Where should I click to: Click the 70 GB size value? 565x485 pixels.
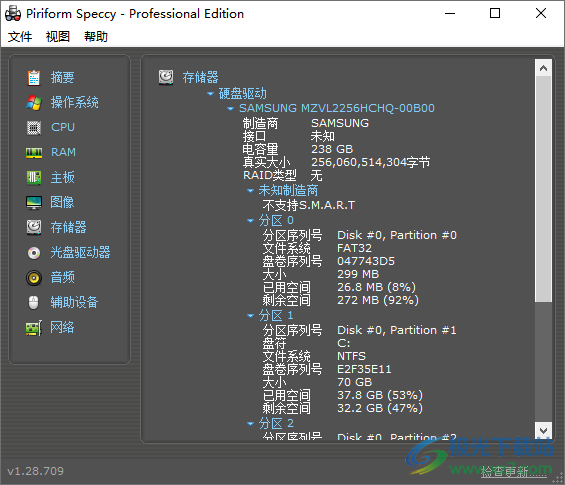(x=355, y=382)
